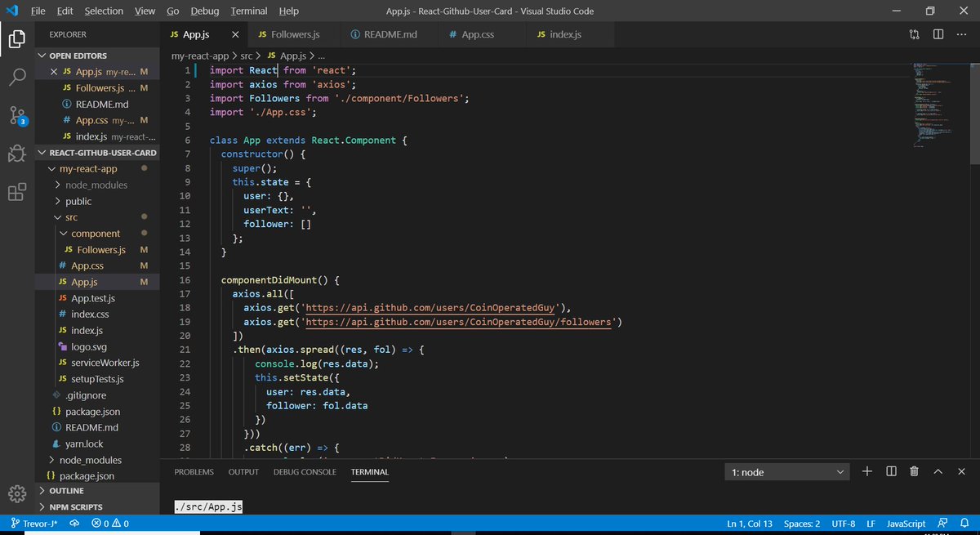980x535 pixels.
Task: Open the File menu
Action: [x=38, y=11]
